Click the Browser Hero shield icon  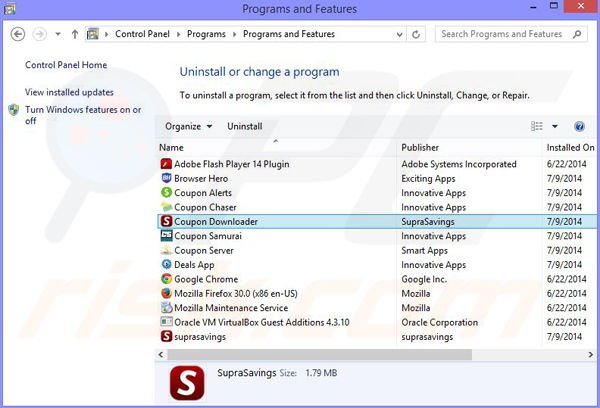166,178
